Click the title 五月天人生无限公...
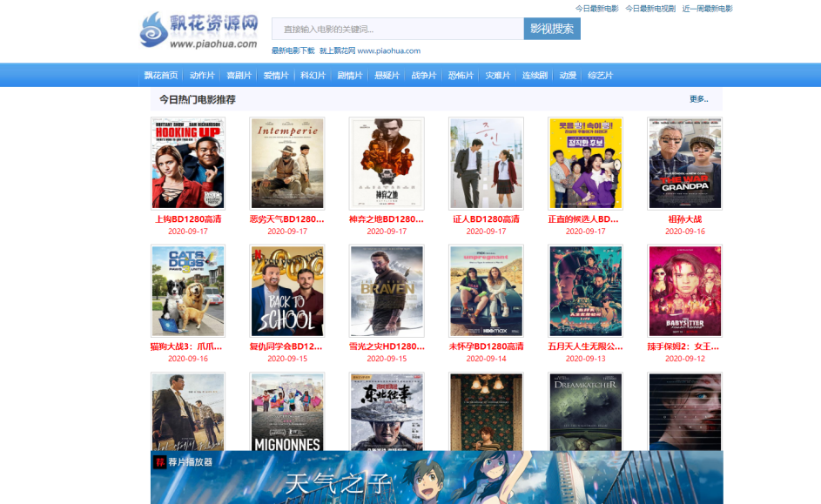This screenshot has width=821, height=504. point(585,346)
